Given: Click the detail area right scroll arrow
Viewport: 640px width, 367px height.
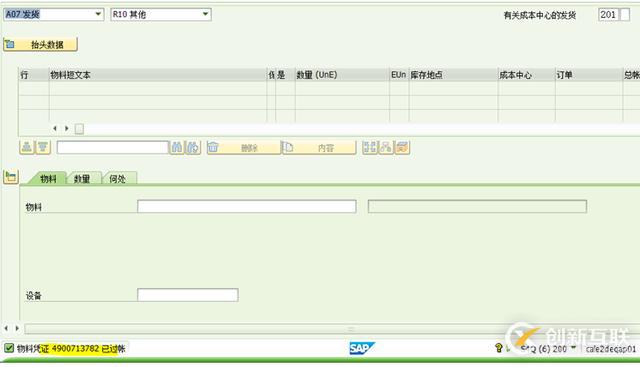Looking at the screenshot, I should click(17, 328).
